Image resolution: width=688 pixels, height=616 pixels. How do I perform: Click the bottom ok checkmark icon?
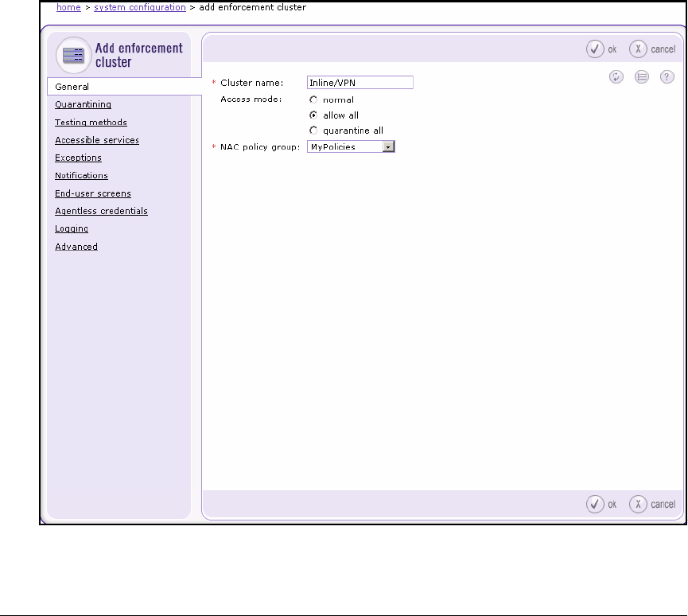point(595,504)
